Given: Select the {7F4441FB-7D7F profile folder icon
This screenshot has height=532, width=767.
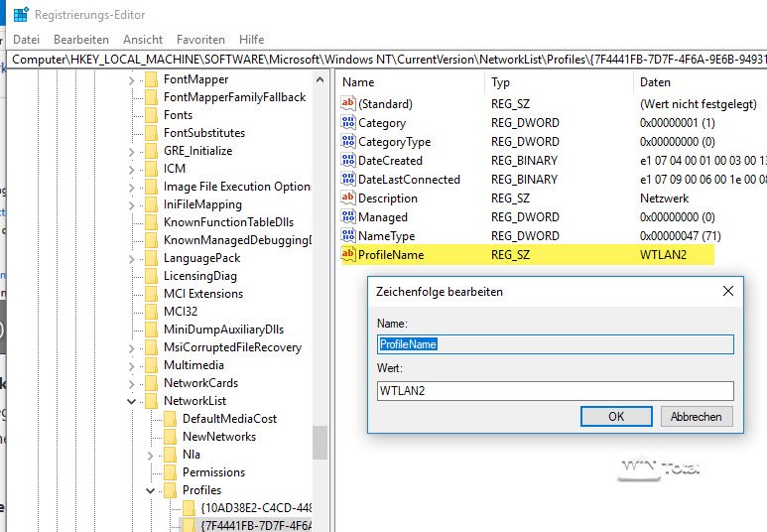Looking at the screenshot, I should (189, 525).
